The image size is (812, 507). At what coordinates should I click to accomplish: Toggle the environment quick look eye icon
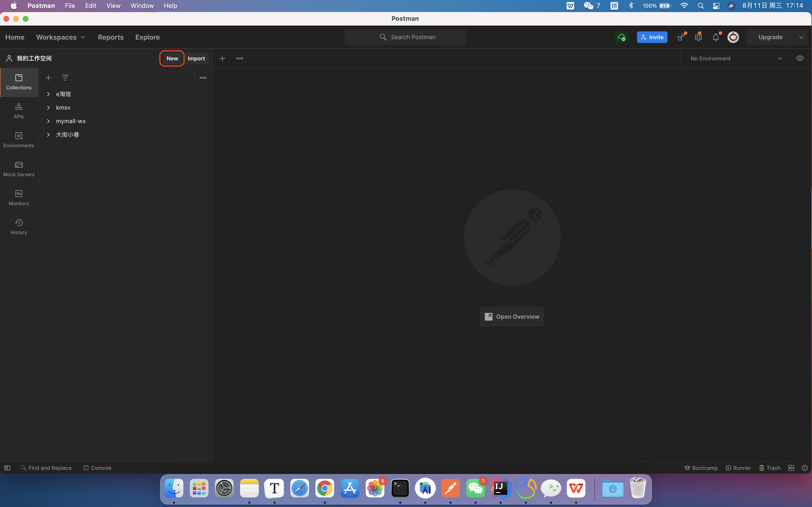click(x=800, y=58)
